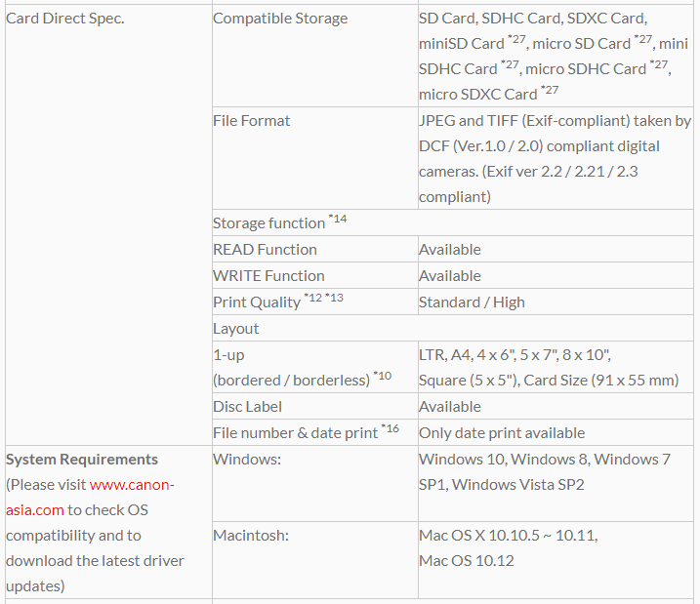Open the www.canon-asia.com link

pyautogui.click(x=131, y=484)
